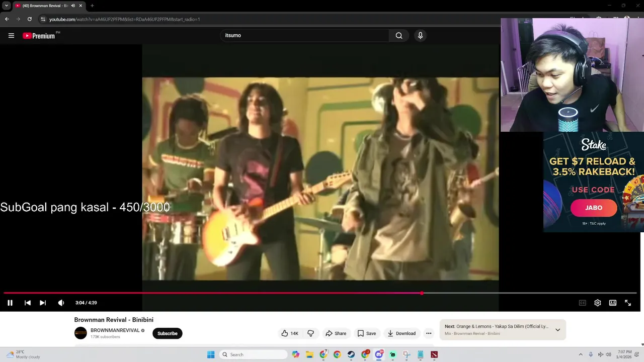Click the video title Brownman Revival - Binibini
Viewport: 644px width, 362px height.
(114, 320)
